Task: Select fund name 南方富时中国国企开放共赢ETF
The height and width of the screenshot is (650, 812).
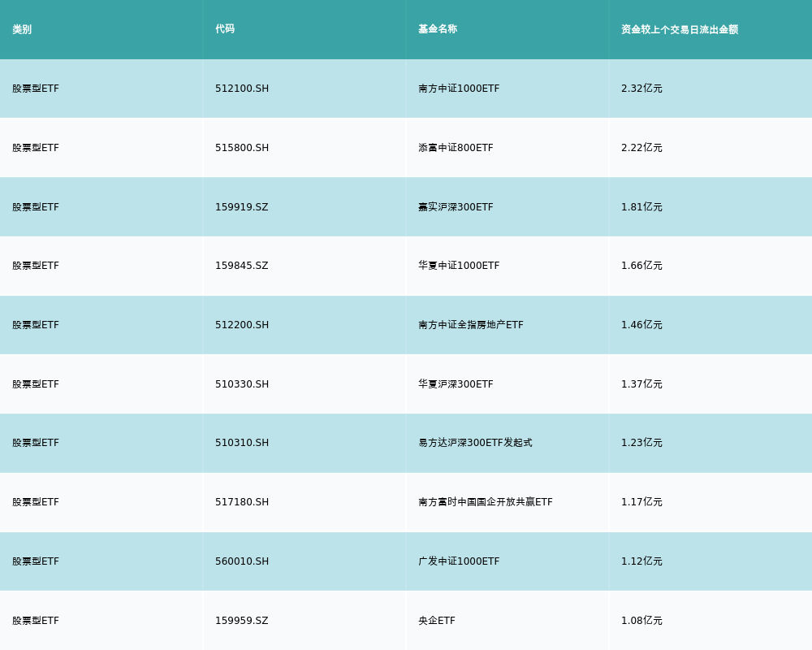Action: pyautogui.click(x=486, y=502)
